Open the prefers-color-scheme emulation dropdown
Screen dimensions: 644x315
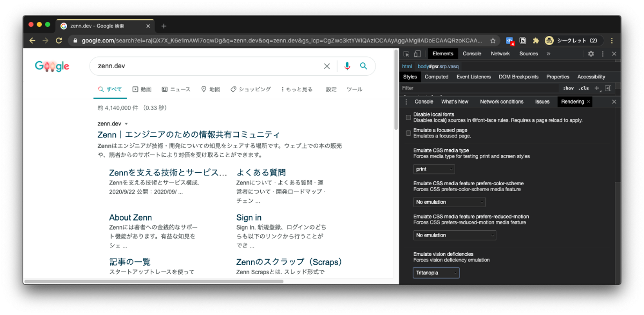[x=450, y=202]
